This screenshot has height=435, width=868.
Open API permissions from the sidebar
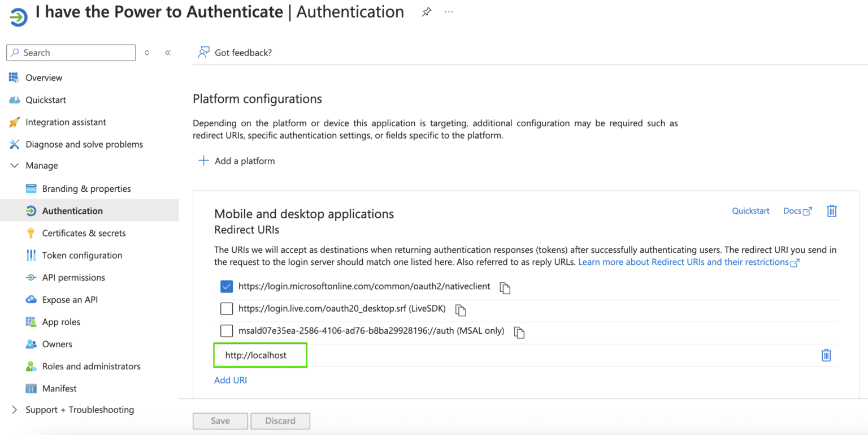30,277
